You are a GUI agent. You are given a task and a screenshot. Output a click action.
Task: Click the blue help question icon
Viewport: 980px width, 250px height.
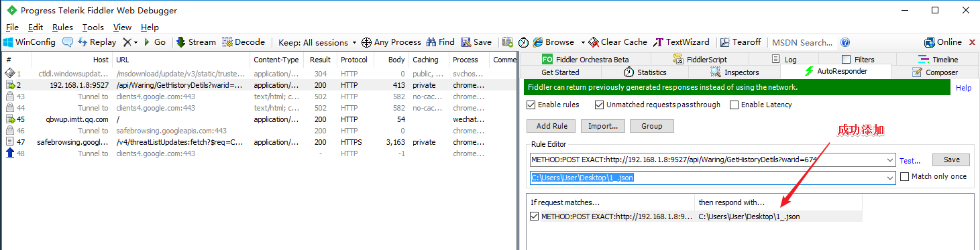(x=845, y=42)
